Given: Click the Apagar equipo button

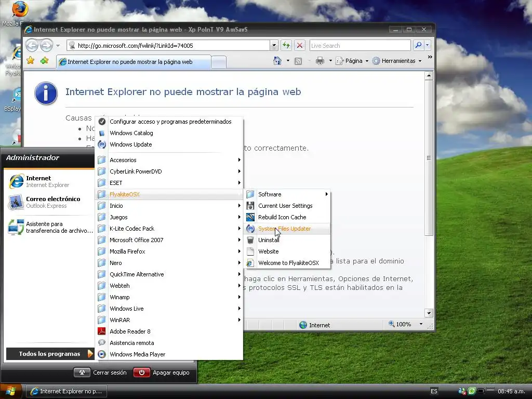Looking at the screenshot, I should [x=162, y=373].
